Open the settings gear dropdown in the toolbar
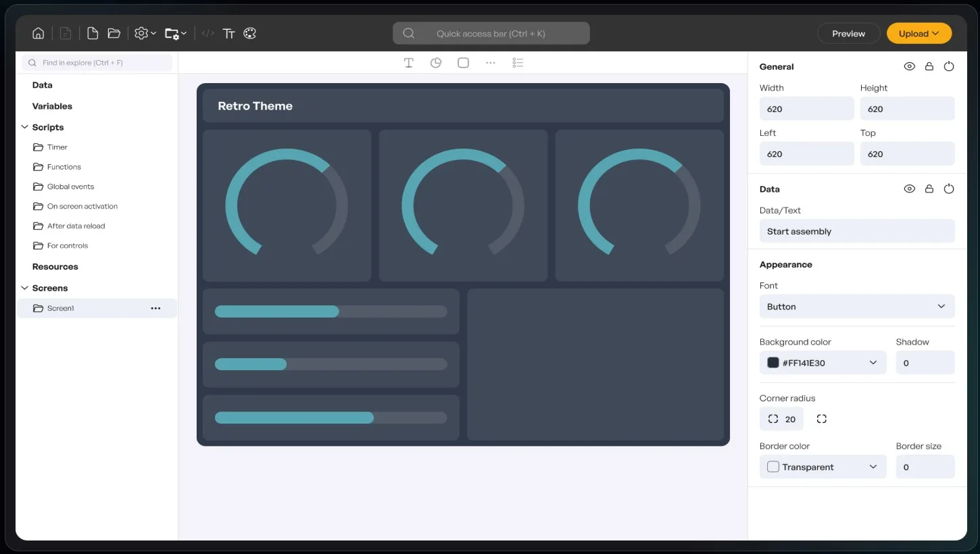 (145, 33)
